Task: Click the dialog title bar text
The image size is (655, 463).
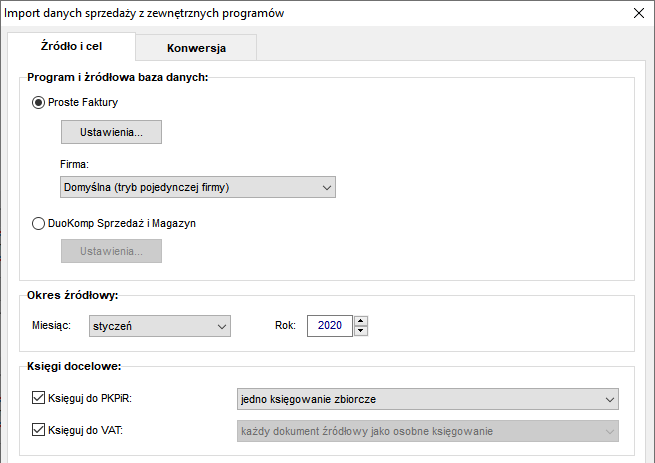Action: point(144,13)
